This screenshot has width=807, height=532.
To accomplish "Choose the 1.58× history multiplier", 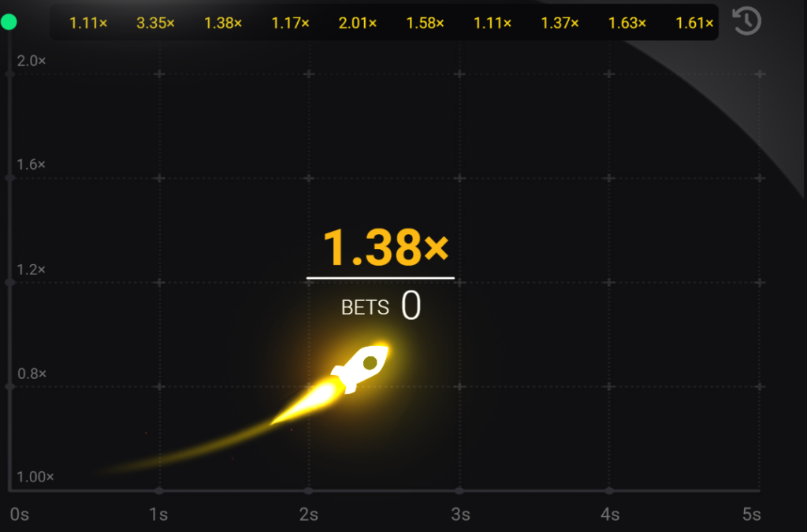I will [x=426, y=23].
